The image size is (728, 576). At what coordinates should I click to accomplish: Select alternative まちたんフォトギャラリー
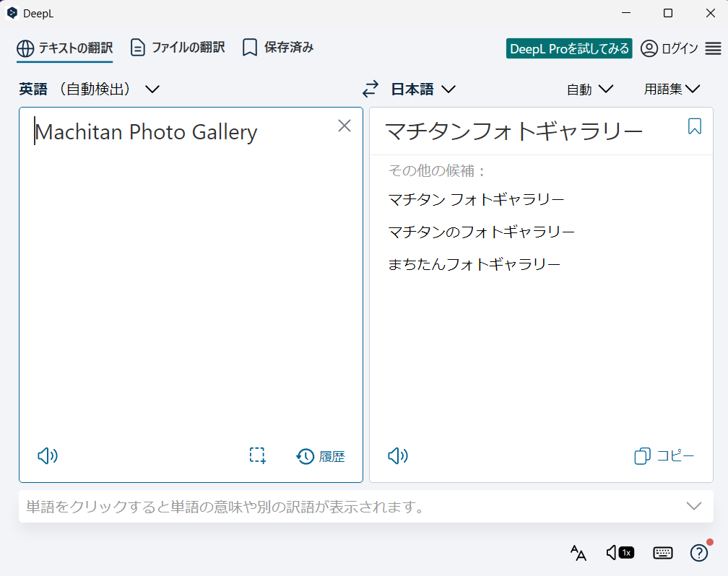tap(474, 264)
